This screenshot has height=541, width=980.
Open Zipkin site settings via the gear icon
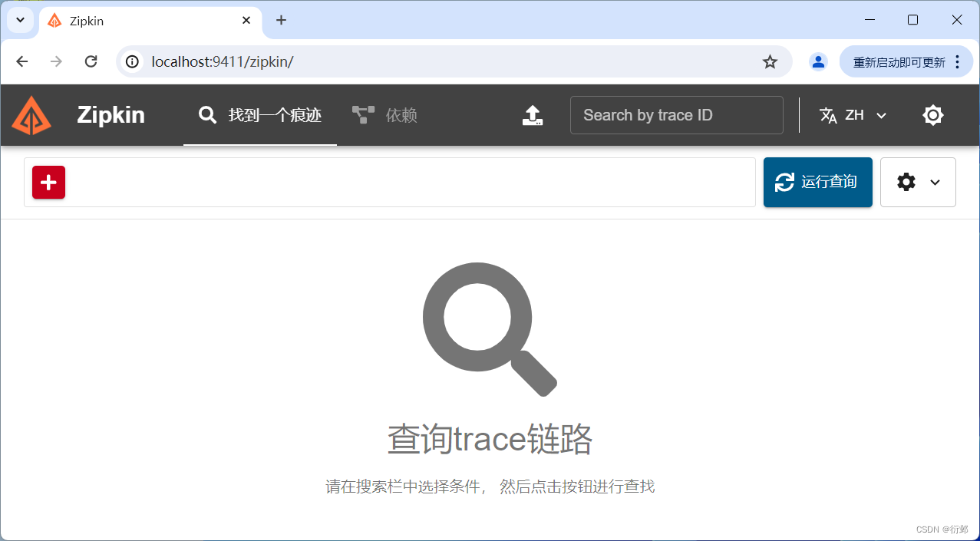[932, 114]
